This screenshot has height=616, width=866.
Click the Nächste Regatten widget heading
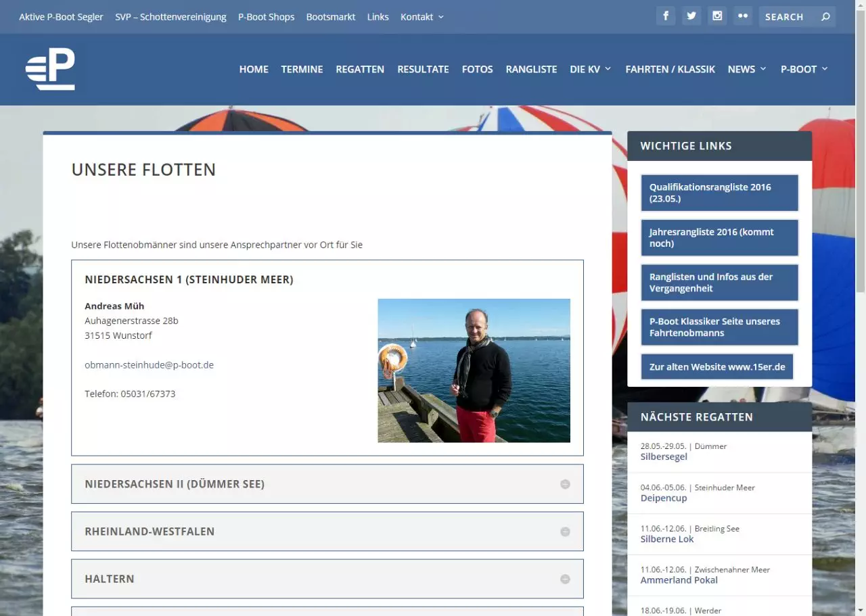[x=696, y=417]
